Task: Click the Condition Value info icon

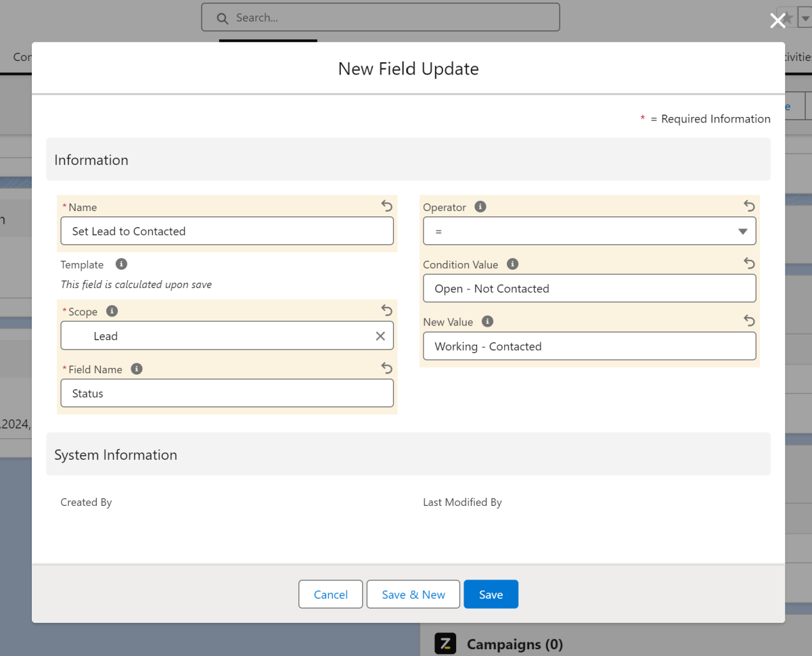Action: pos(513,264)
